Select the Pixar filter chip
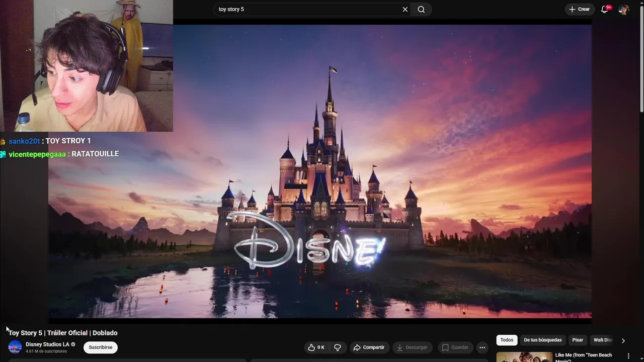The height and width of the screenshot is (362, 644). [578, 340]
